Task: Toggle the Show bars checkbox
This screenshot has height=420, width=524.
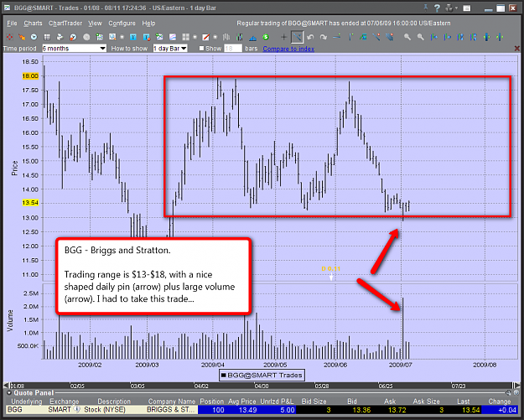Action: coord(201,49)
